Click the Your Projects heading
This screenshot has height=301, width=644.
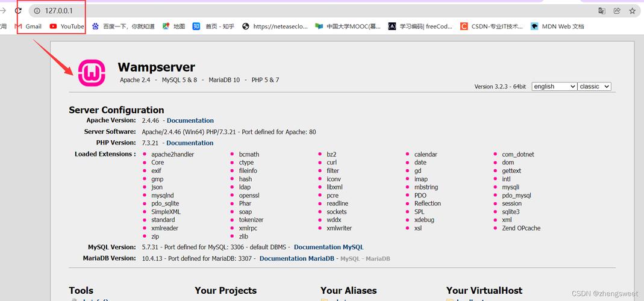pyautogui.click(x=225, y=291)
